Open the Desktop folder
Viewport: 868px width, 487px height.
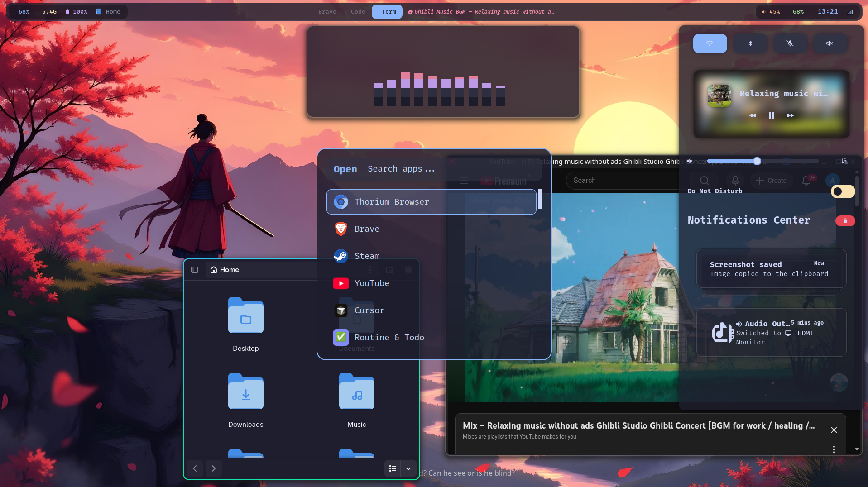coord(246,325)
